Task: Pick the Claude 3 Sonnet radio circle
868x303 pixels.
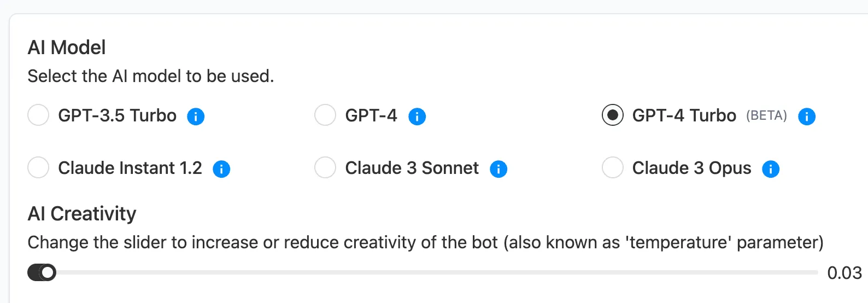Action: tap(325, 167)
